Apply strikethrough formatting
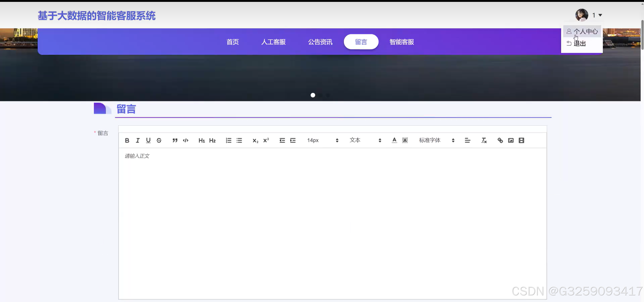This screenshot has height=302, width=644. tap(159, 140)
